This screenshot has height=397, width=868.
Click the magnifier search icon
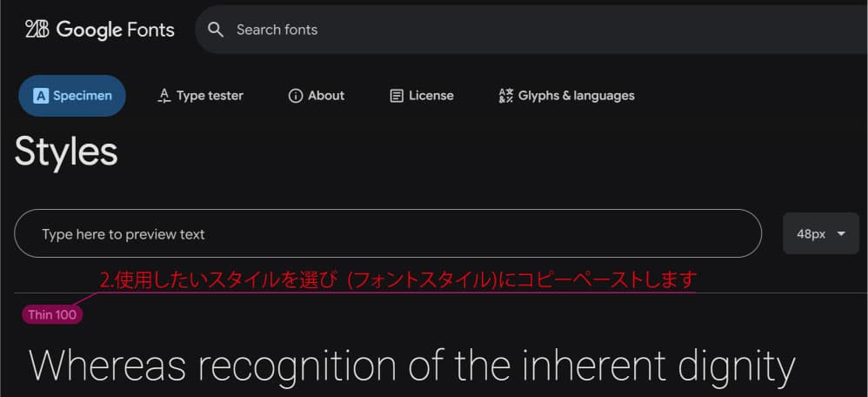click(216, 30)
